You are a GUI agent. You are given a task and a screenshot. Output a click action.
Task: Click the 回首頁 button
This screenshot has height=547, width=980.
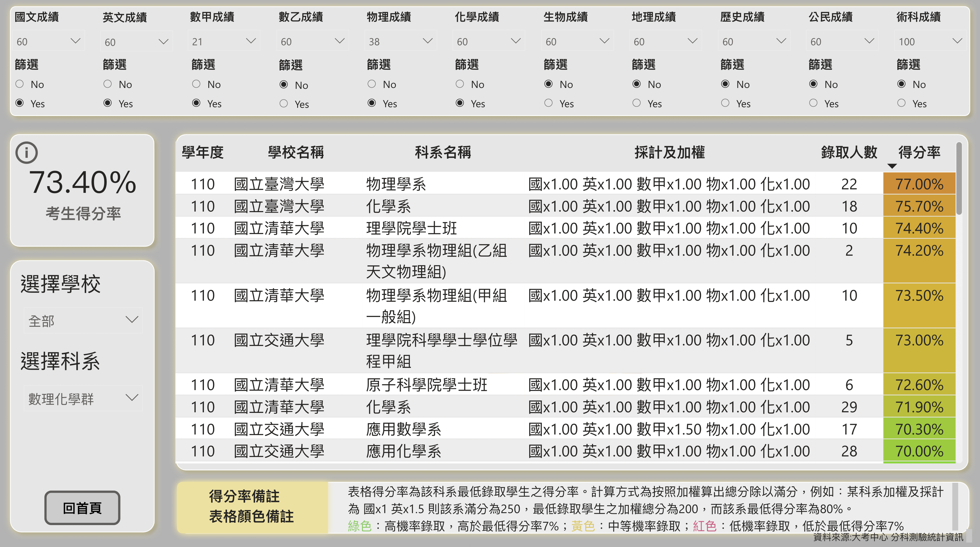[82, 508]
